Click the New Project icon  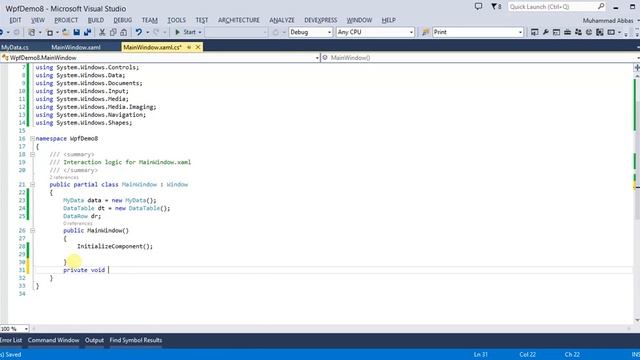pos(31,32)
